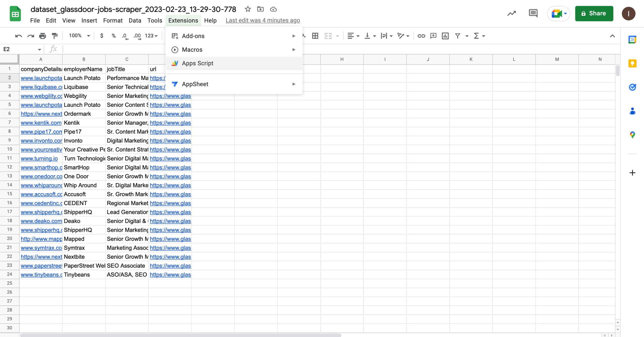The width and height of the screenshot is (644, 337).
Task: Open the Google account avatar
Action: [x=628, y=13]
